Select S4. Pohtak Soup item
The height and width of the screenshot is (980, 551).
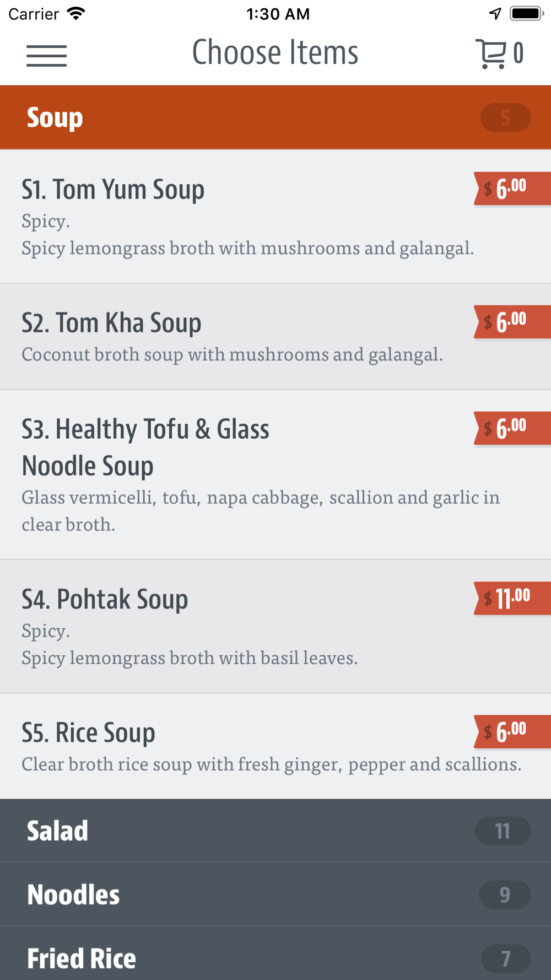point(275,627)
